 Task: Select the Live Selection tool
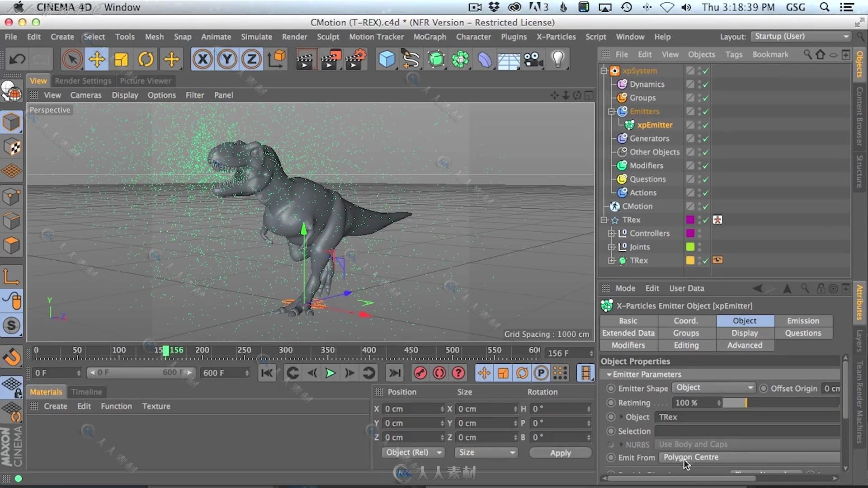tap(72, 59)
